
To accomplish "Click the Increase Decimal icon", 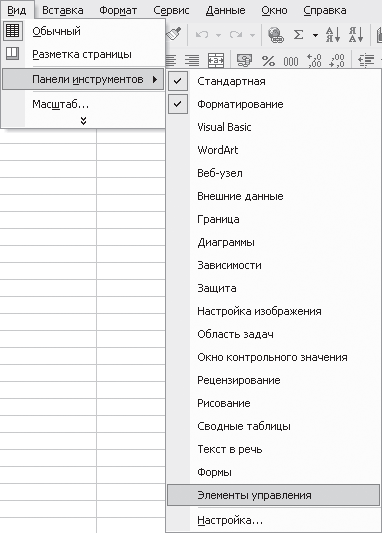I will tap(314, 61).
